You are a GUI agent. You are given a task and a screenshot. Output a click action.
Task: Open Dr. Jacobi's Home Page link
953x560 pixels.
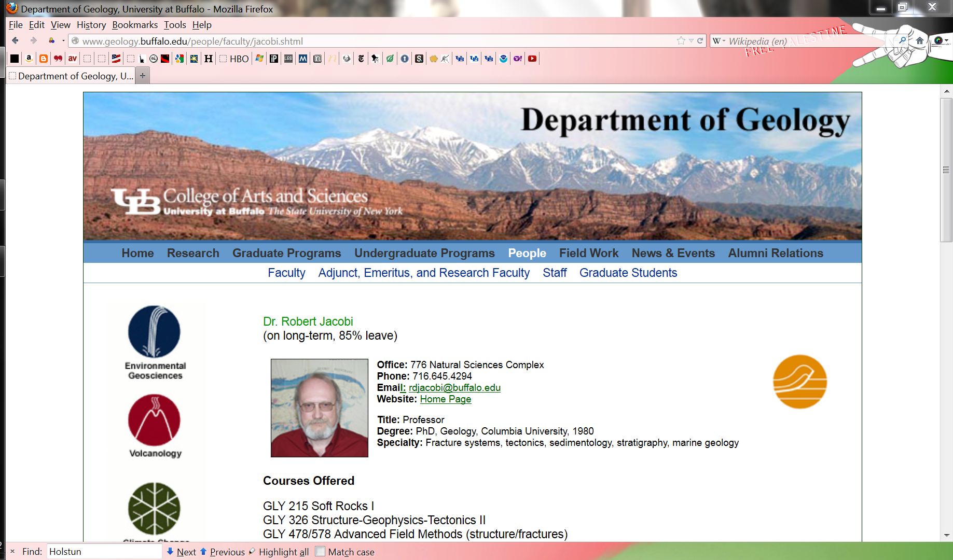click(x=445, y=399)
